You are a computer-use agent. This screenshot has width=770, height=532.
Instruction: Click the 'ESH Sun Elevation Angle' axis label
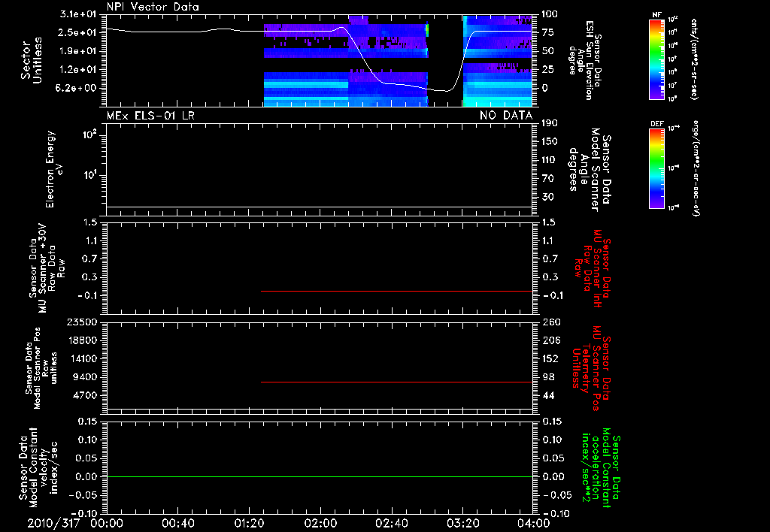pos(584,60)
